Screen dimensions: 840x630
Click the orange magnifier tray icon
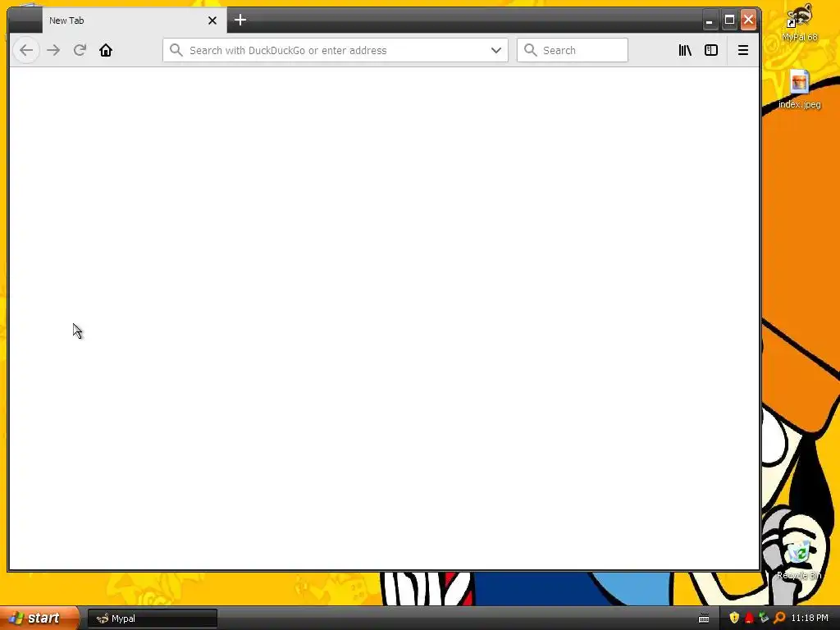pos(779,618)
